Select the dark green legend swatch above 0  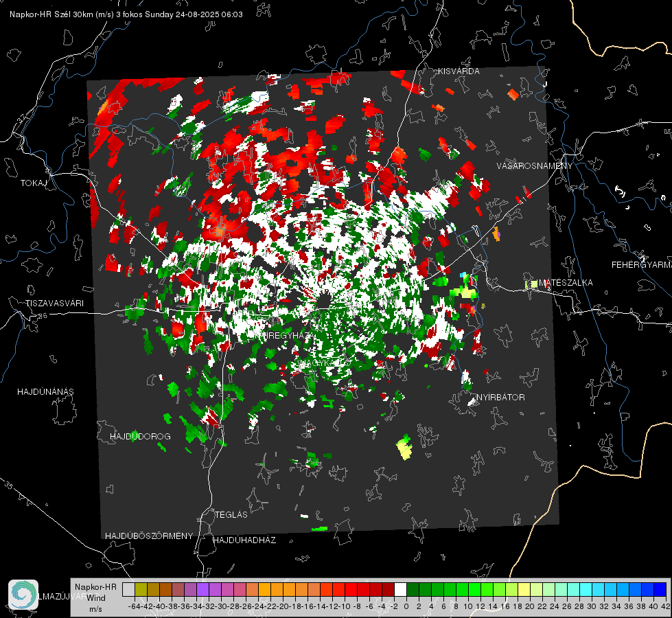413,589
